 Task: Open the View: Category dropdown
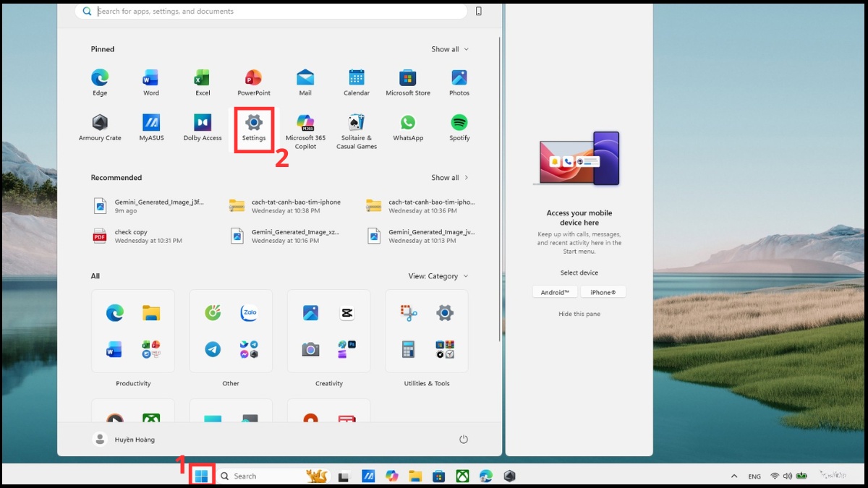[x=438, y=276]
